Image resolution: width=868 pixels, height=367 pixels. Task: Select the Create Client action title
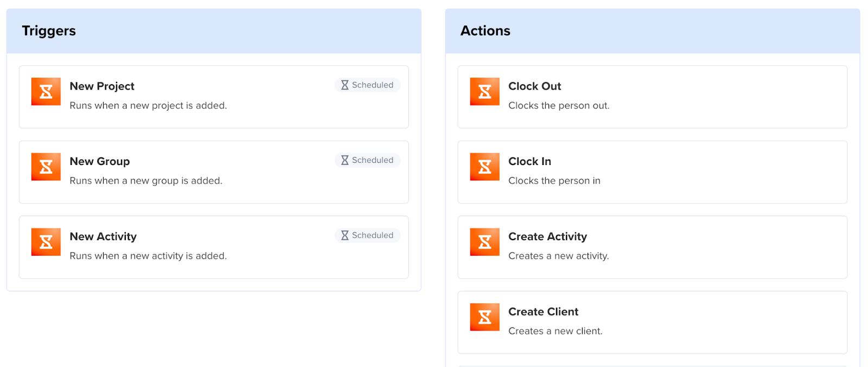[543, 312]
